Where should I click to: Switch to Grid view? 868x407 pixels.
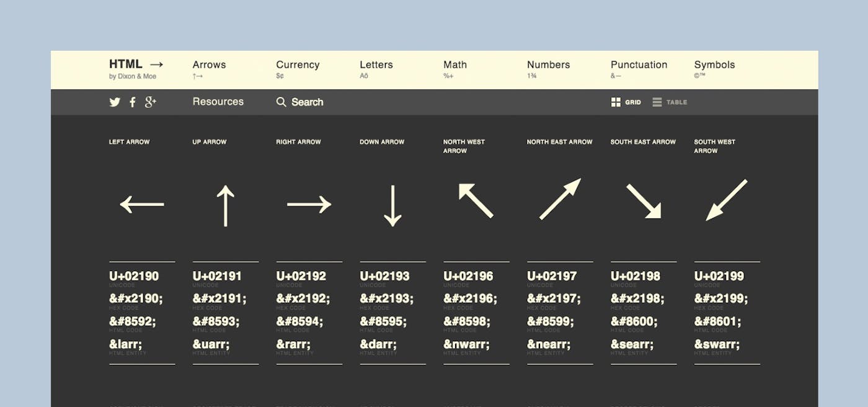pos(626,102)
